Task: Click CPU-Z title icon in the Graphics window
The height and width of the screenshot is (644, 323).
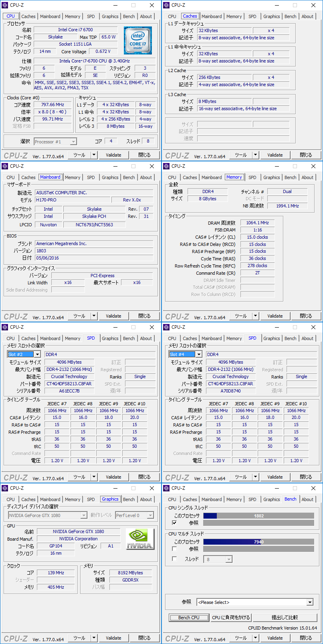Action: 5,488
